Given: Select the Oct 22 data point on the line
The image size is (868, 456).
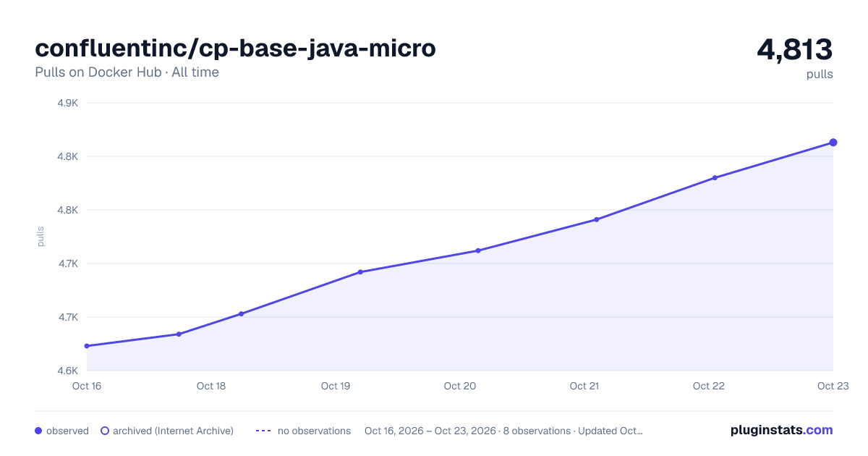Looking at the screenshot, I should (715, 177).
